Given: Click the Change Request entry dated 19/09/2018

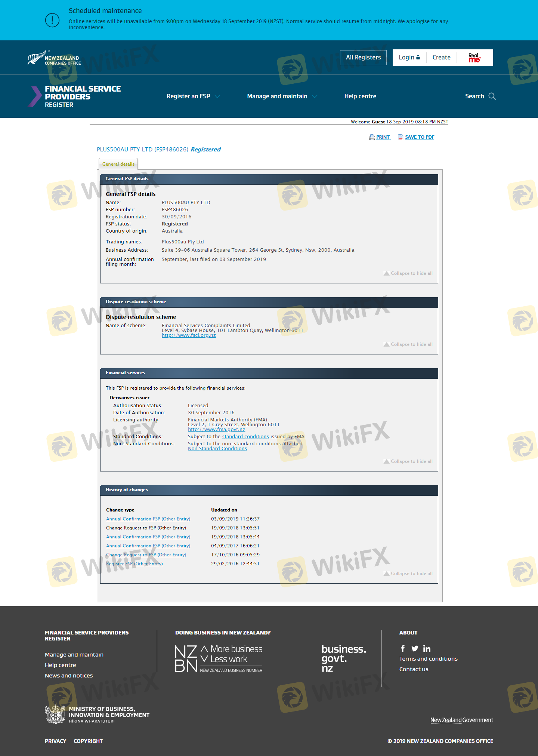Looking at the screenshot, I should (x=146, y=528).
